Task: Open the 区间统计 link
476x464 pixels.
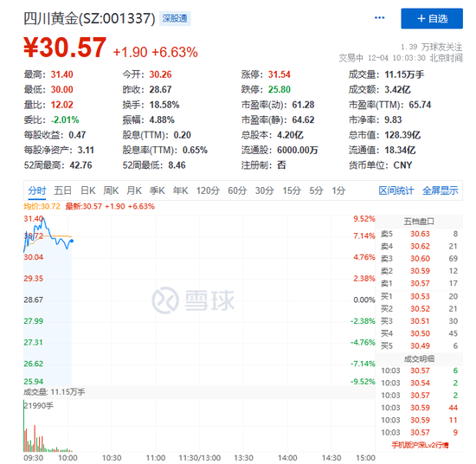Action: pyautogui.click(x=396, y=190)
